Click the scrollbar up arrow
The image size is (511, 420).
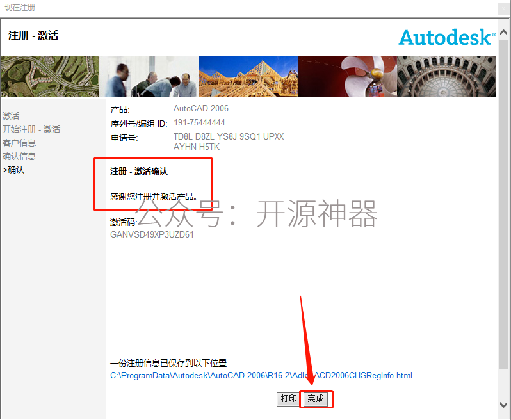[503, 33]
